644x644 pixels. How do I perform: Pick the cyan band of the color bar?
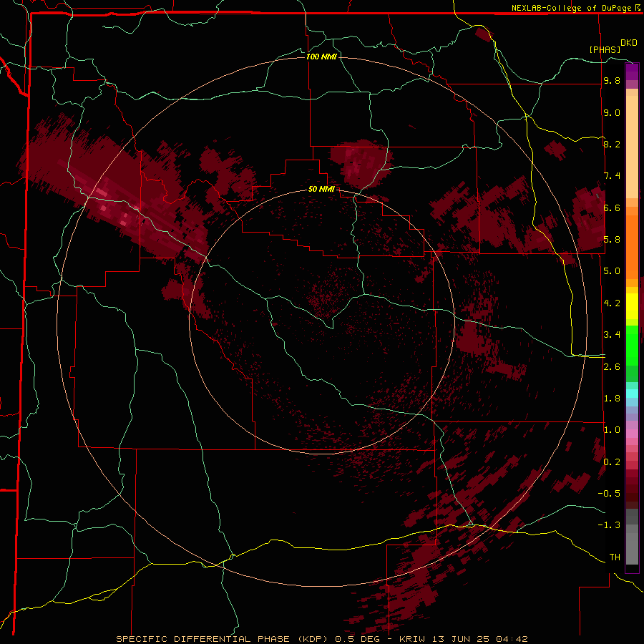632,394
